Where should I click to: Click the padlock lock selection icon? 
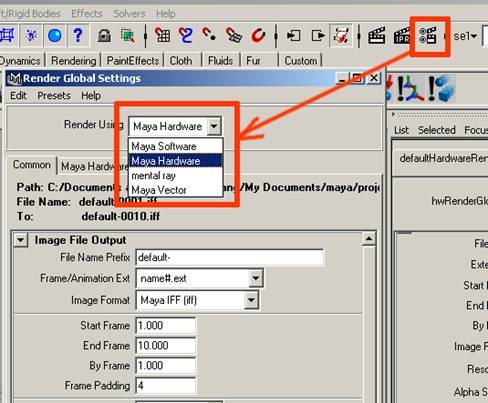pos(104,35)
